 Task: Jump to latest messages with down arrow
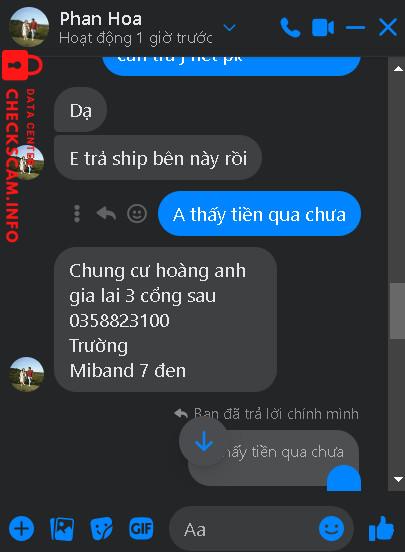pos(204,442)
